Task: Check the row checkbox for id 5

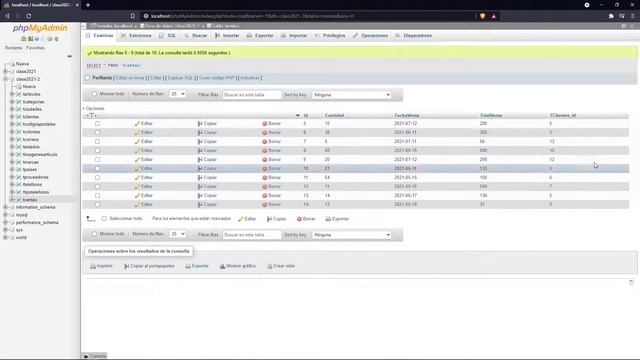Action: click(x=97, y=123)
